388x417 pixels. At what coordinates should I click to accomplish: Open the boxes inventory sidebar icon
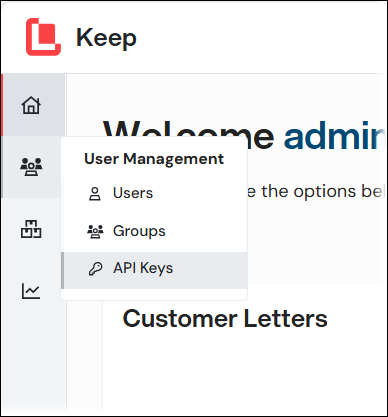coord(31,229)
